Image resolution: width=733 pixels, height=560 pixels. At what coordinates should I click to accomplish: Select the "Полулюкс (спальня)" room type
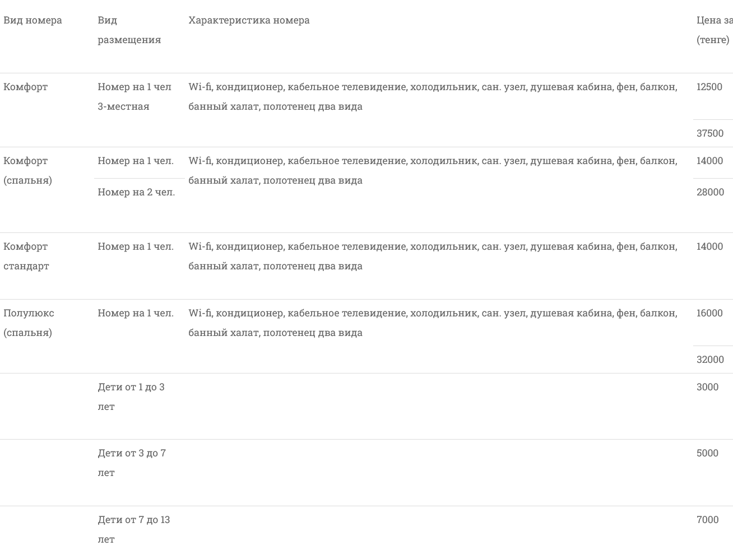[x=29, y=323]
